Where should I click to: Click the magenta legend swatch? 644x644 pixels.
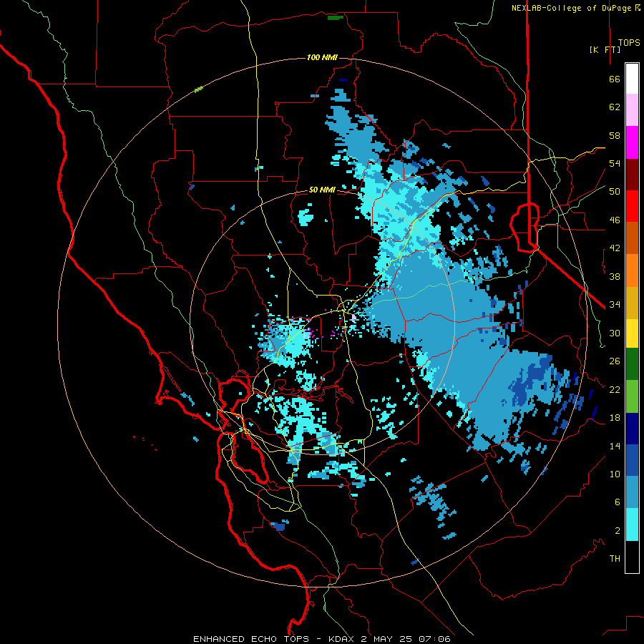point(632,142)
